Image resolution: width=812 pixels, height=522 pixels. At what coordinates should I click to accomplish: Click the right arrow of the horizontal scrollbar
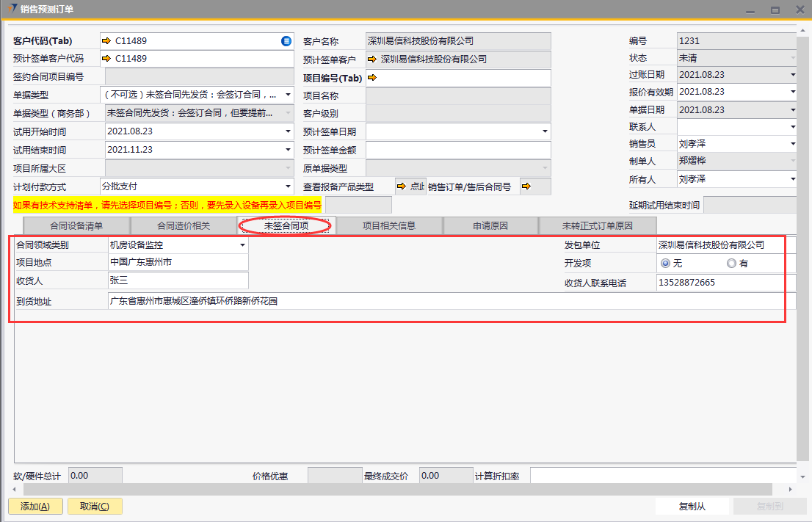tap(791, 489)
